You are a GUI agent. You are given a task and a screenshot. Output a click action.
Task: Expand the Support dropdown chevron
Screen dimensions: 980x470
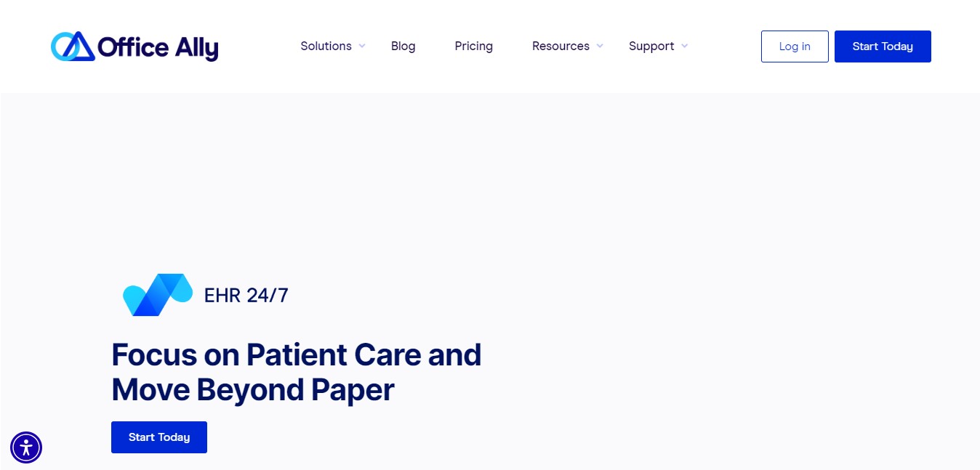pos(684,46)
